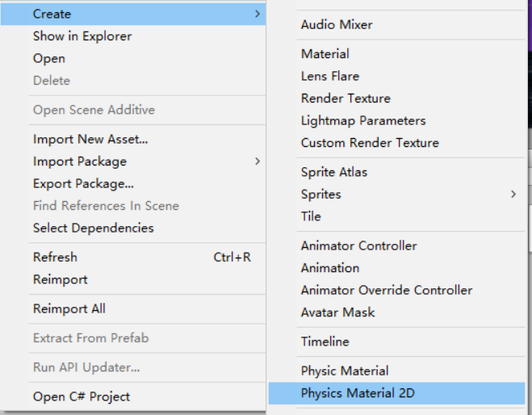
Task: Refresh the project assets
Action: coord(55,258)
